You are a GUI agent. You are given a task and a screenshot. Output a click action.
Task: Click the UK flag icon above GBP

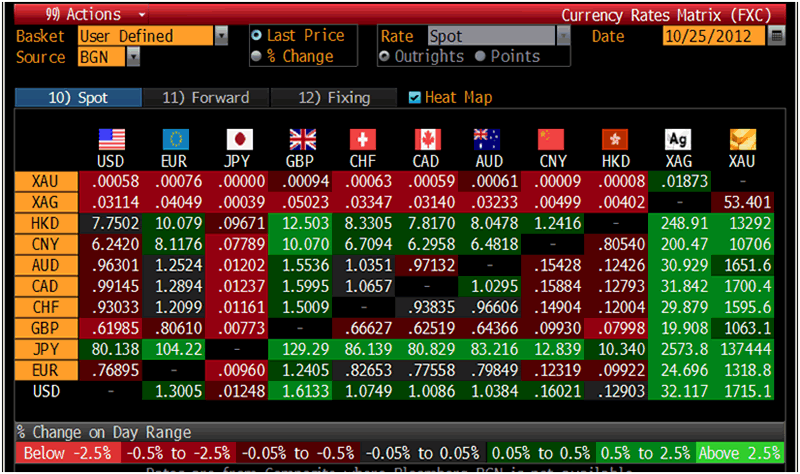tap(301, 140)
